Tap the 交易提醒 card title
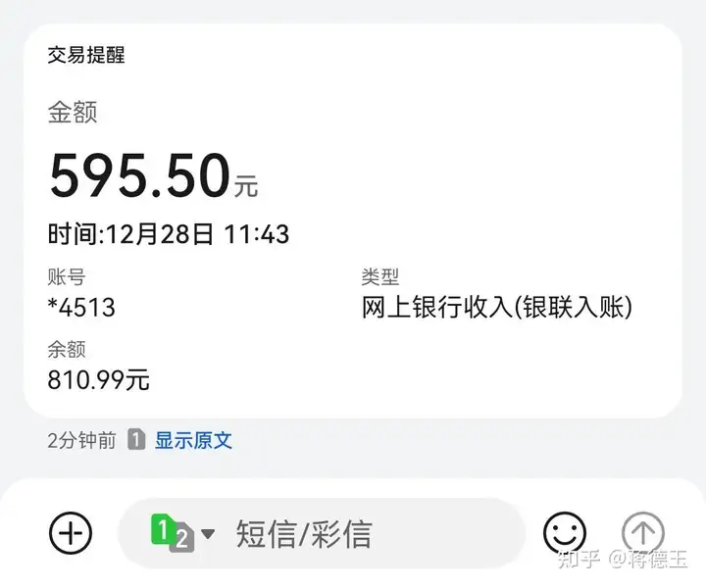 (86, 55)
